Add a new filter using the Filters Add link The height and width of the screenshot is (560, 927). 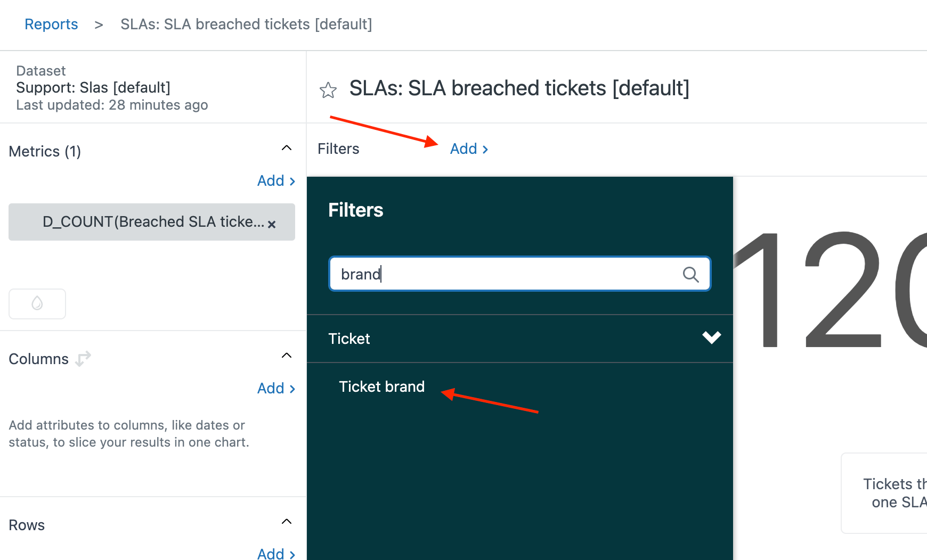pos(463,149)
